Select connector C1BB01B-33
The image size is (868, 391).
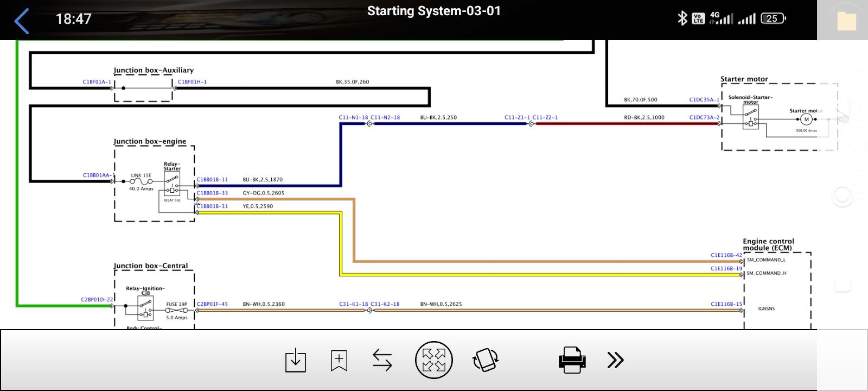point(212,193)
